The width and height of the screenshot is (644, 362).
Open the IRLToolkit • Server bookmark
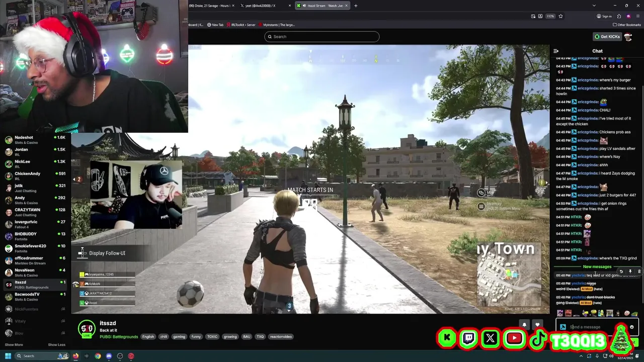pos(241,25)
